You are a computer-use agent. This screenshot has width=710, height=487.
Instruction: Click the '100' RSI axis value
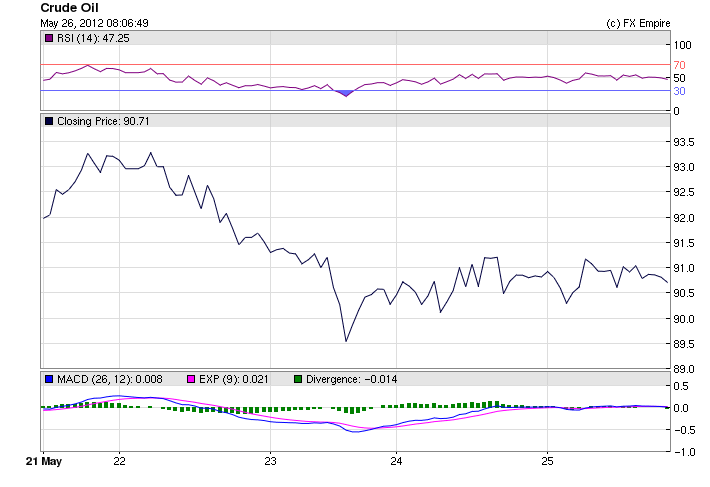coord(682,45)
